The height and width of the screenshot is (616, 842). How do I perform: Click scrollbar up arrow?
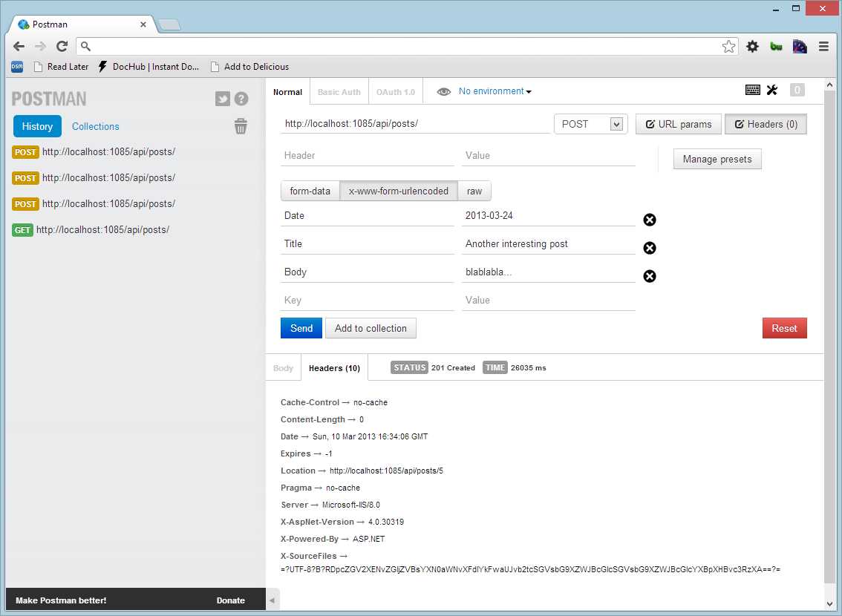point(829,85)
